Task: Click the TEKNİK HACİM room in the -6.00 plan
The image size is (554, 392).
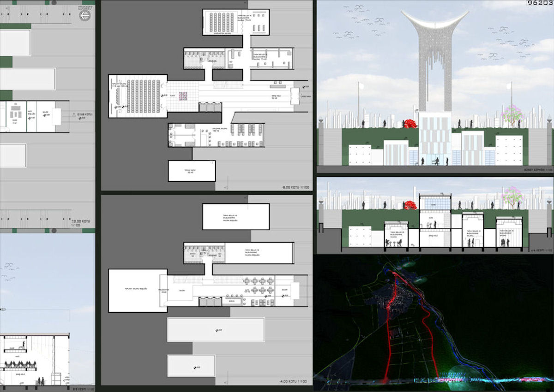Action: coord(192,171)
